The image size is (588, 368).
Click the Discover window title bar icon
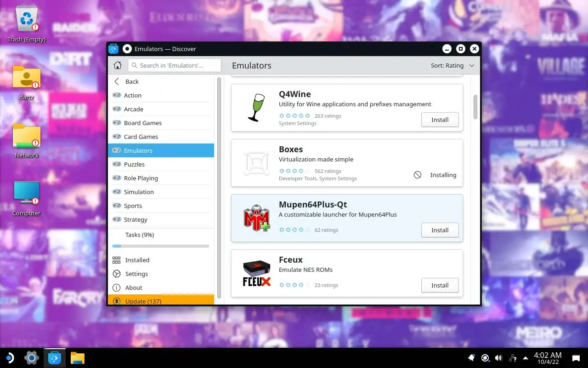[x=113, y=49]
